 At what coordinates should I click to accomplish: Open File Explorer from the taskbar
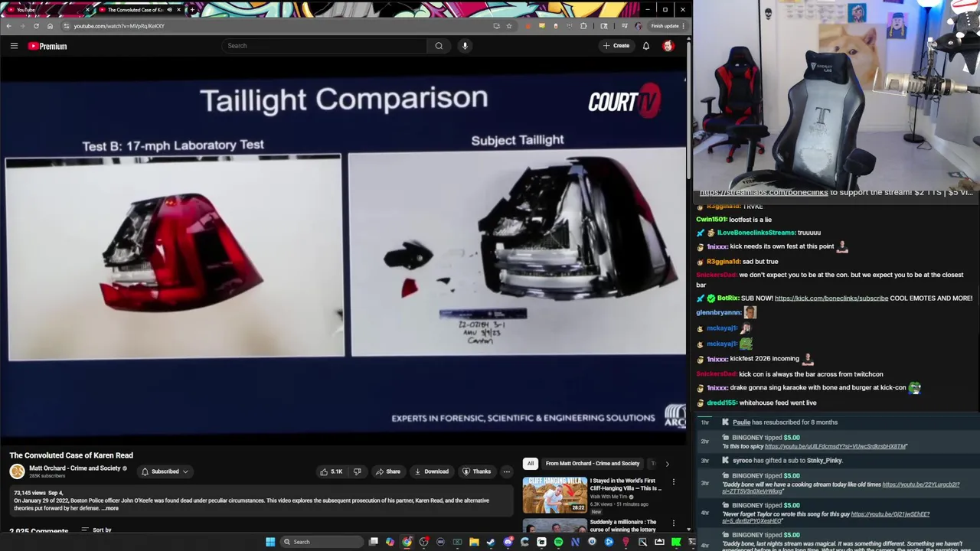coord(474,542)
